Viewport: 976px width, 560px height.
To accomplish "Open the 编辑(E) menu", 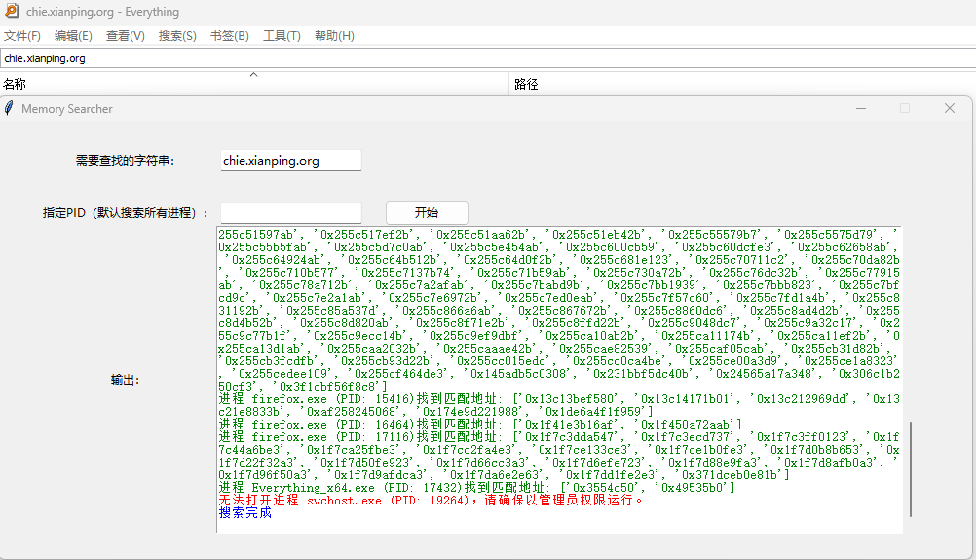I will [73, 36].
